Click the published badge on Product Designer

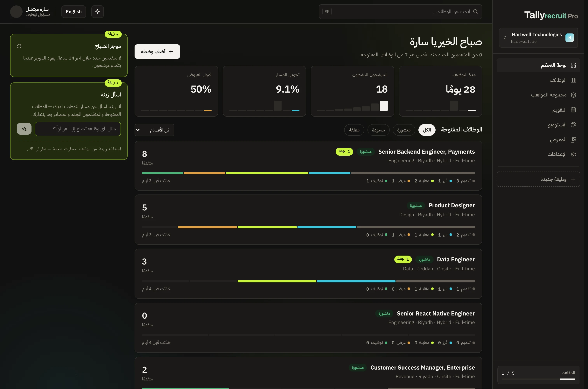[x=416, y=206]
